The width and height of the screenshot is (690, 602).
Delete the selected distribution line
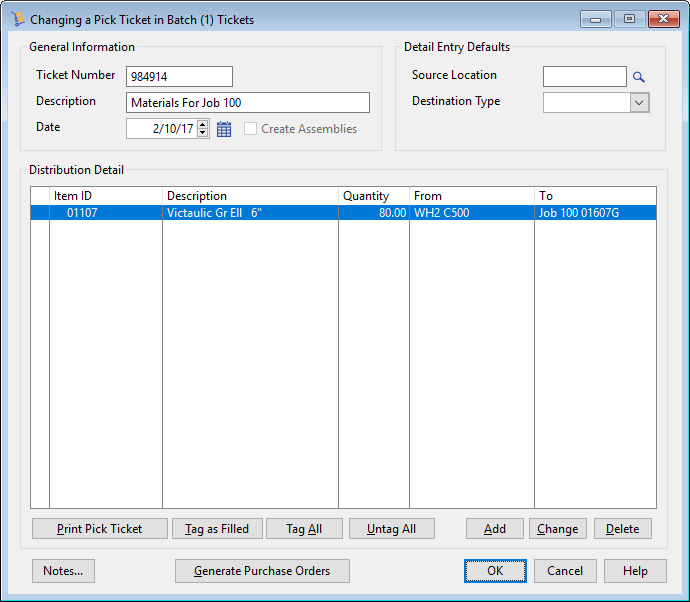[x=622, y=529]
